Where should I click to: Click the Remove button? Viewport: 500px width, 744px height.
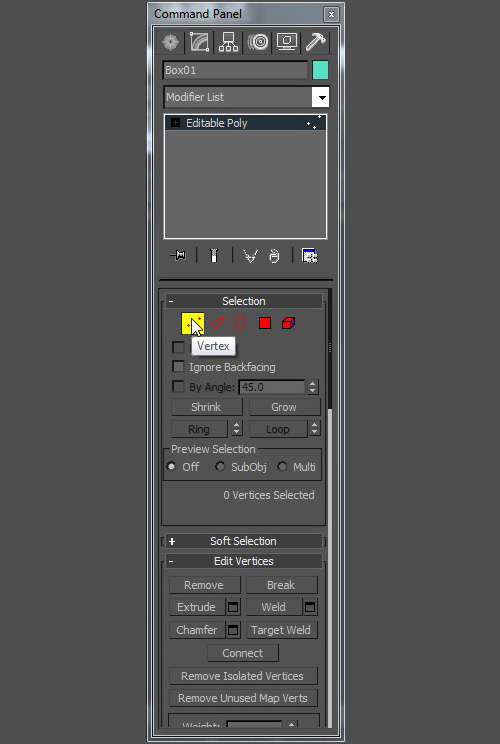tap(204, 585)
